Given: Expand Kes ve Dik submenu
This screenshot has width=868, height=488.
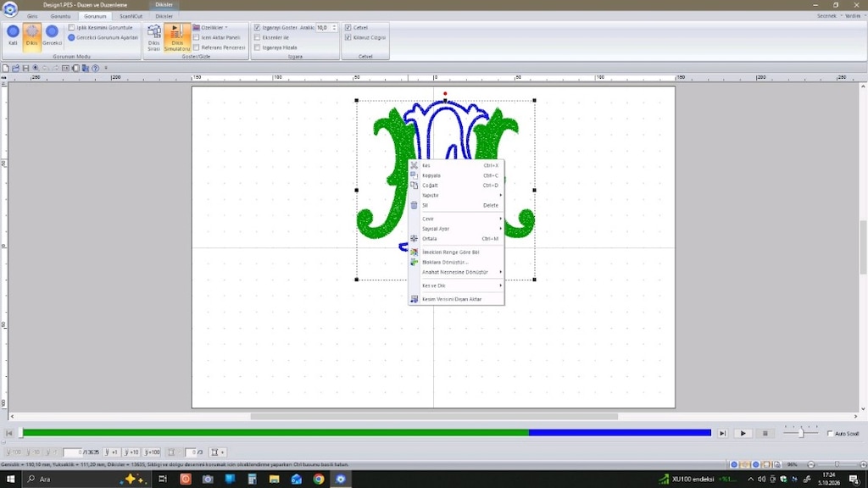Looking at the screenshot, I should 457,286.
